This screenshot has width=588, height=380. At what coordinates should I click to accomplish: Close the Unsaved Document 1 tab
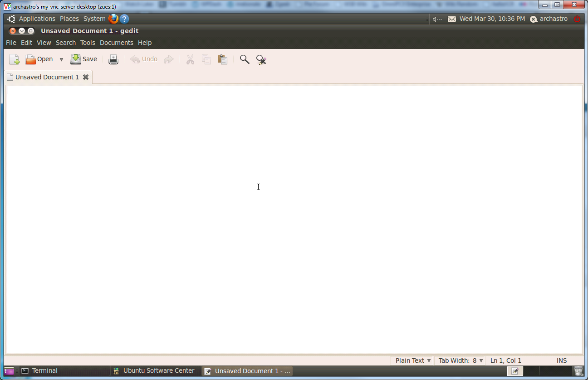tap(85, 77)
